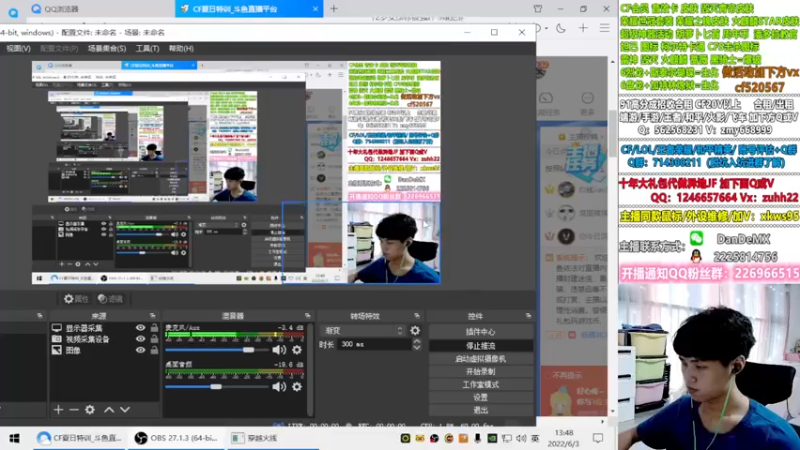Click the 插件中心 button
The height and width of the screenshot is (450, 800).
[481, 332]
